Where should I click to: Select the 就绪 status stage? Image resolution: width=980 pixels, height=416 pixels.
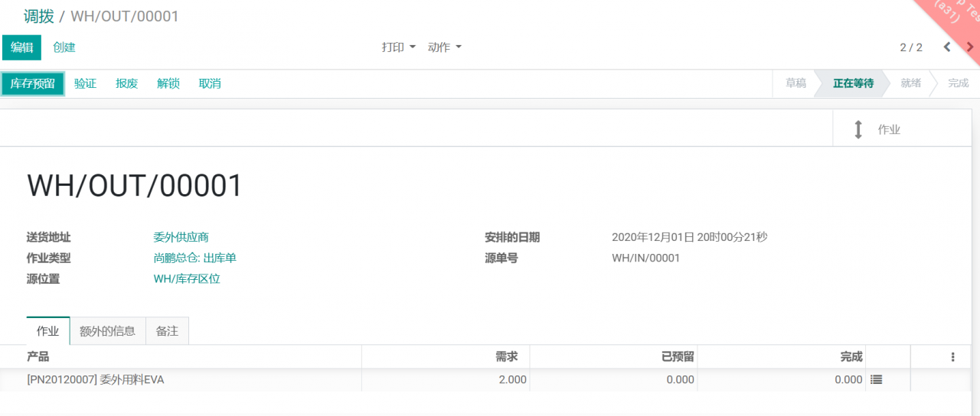point(911,83)
